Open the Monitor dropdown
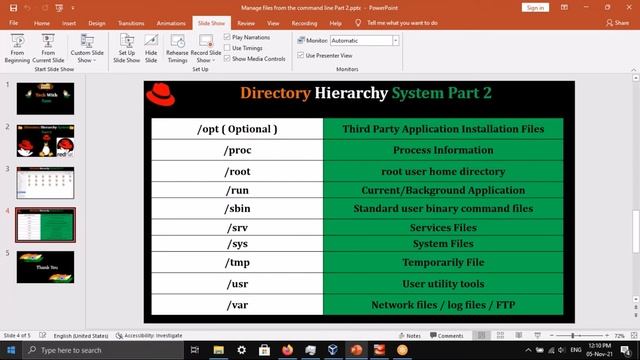Image resolution: width=640 pixels, height=360 pixels. [x=396, y=40]
